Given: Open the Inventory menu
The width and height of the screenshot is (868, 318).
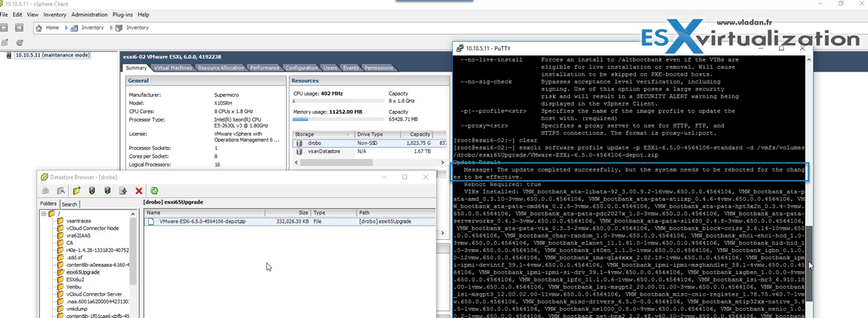Looking at the screenshot, I should (55, 14).
